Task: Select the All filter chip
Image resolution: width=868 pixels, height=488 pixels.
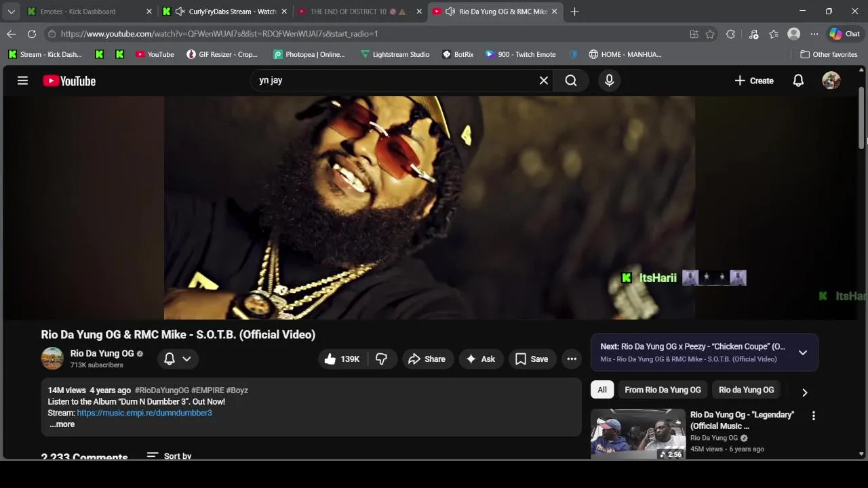Action: click(x=602, y=390)
